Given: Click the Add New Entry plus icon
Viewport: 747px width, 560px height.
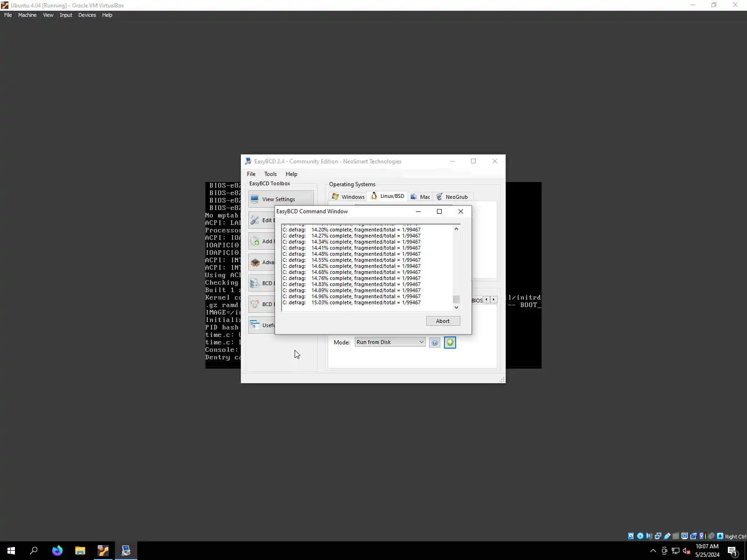Looking at the screenshot, I should (x=255, y=241).
